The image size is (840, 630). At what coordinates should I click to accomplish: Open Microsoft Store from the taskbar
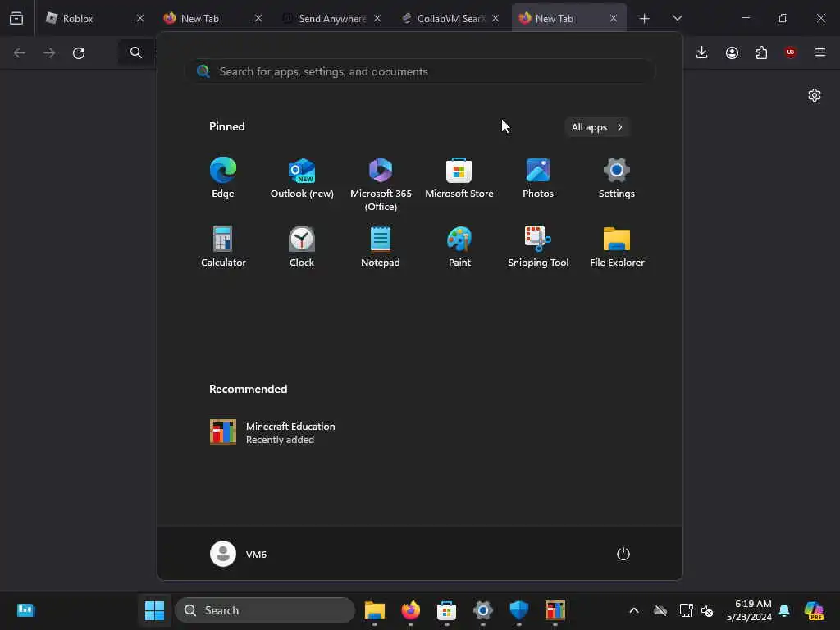447,610
